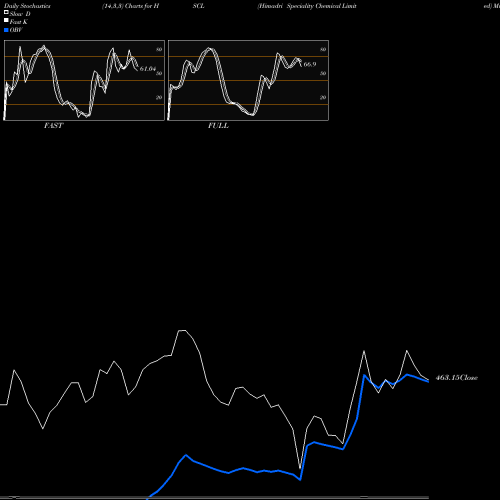The image size is (500, 500).
Task: Click the 66.9 value in the FULL chart
Action: pyautogui.click(x=310, y=64)
